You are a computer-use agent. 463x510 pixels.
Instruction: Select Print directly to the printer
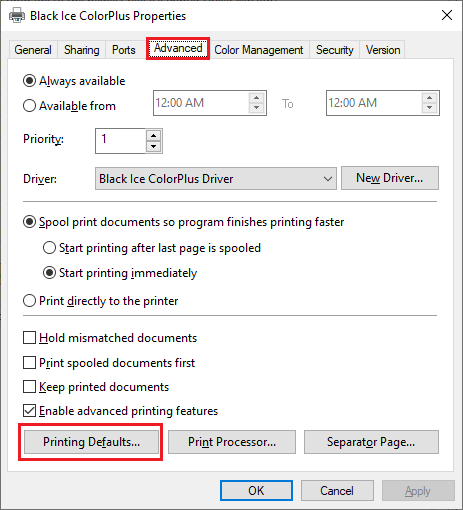tap(29, 301)
